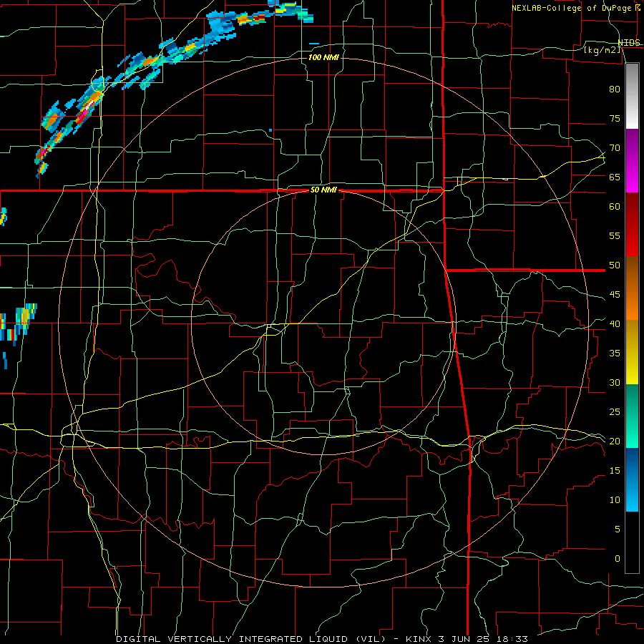Pick the gray-white segment of the color bar
Image resolution: width=644 pixels, height=644 pixels.
point(632,96)
